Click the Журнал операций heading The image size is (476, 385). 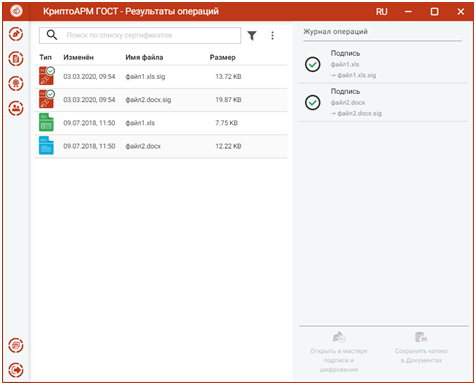click(x=335, y=32)
